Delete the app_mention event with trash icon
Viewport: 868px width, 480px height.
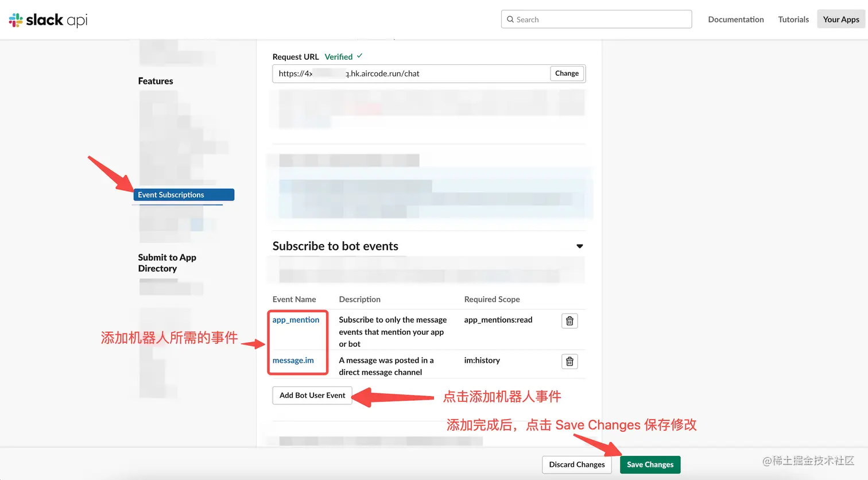(569, 321)
